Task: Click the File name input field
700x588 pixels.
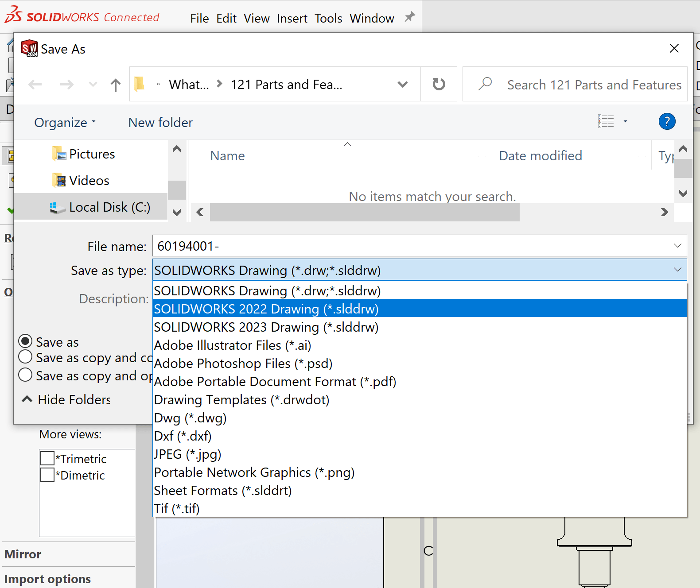Action: point(420,246)
